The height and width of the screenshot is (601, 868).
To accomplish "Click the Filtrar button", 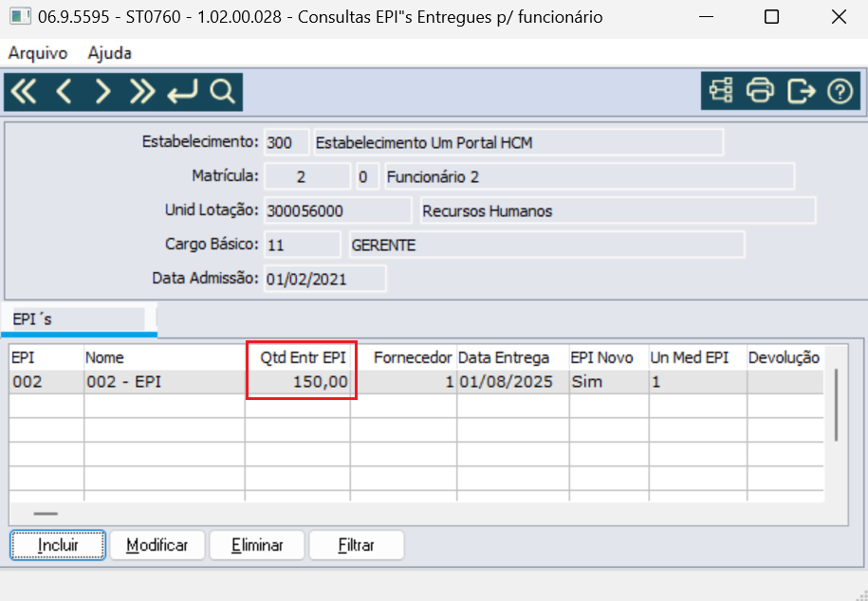I will [x=357, y=545].
